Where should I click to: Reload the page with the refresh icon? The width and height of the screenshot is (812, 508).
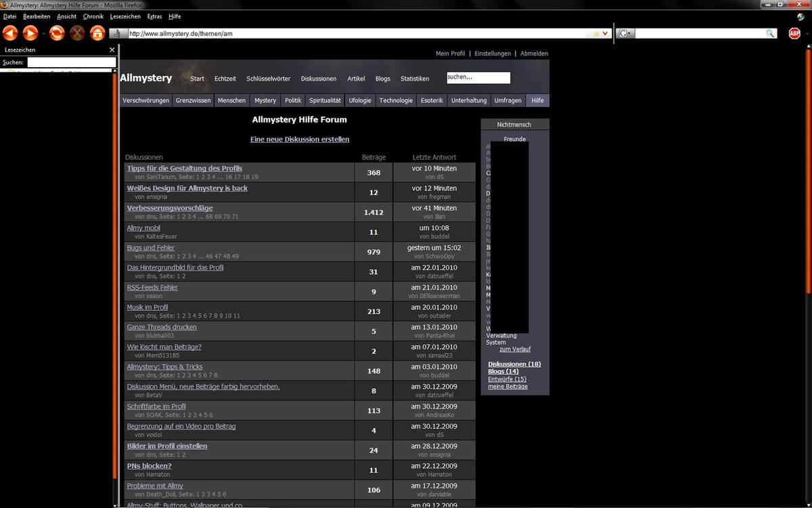pyautogui.click(x=57, y=33)
